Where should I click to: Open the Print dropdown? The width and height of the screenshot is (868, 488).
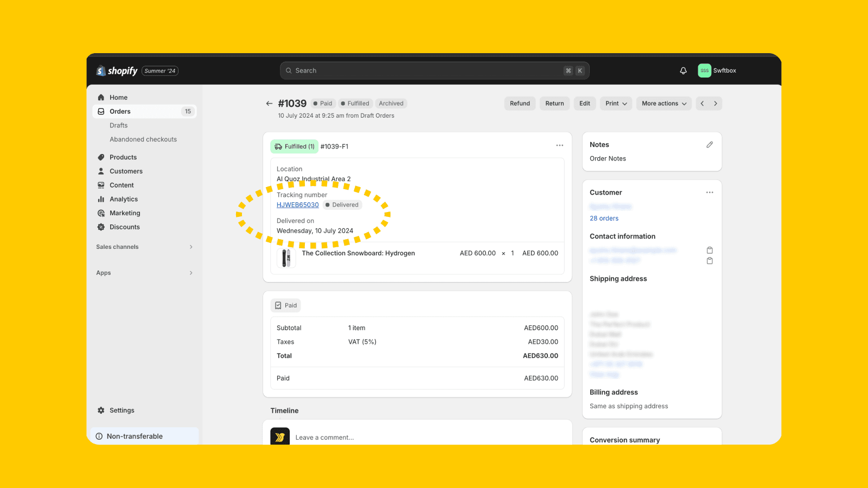(x=615, y=103)
